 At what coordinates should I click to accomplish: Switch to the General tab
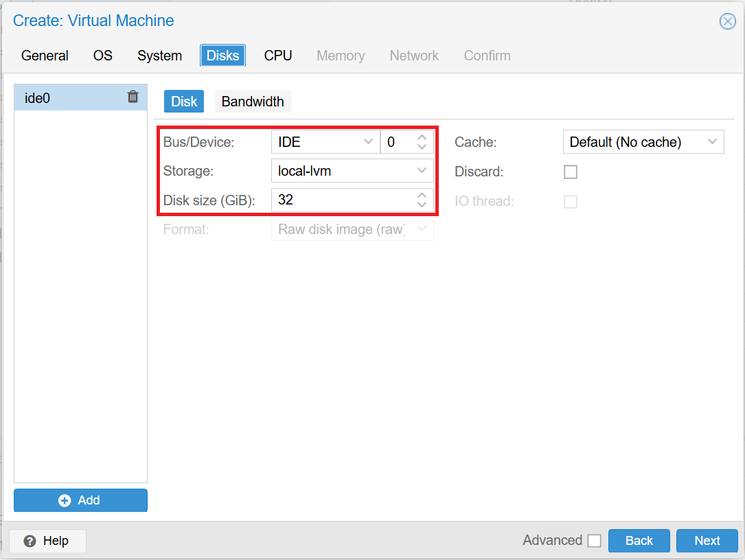click(x=44, y=56)
